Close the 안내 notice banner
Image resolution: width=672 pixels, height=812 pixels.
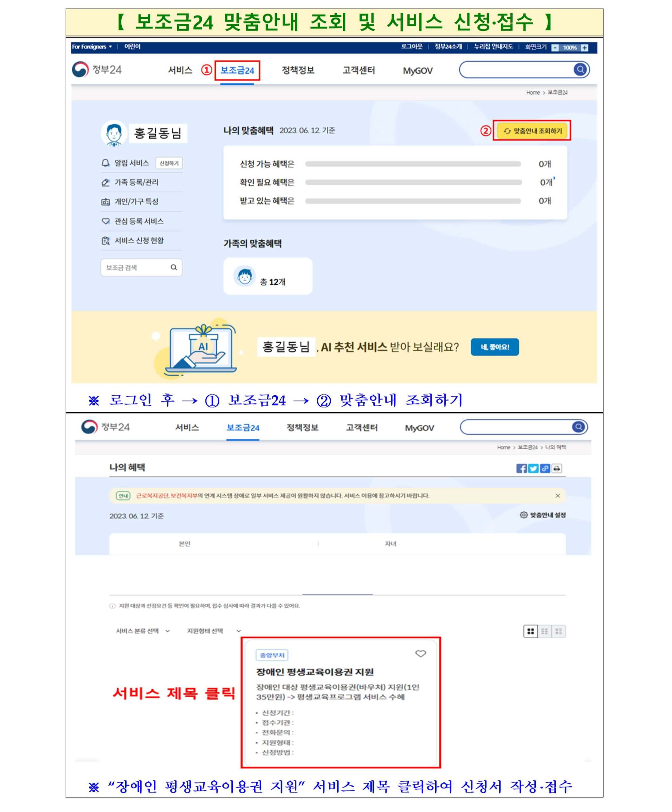[x=558, y=496]
